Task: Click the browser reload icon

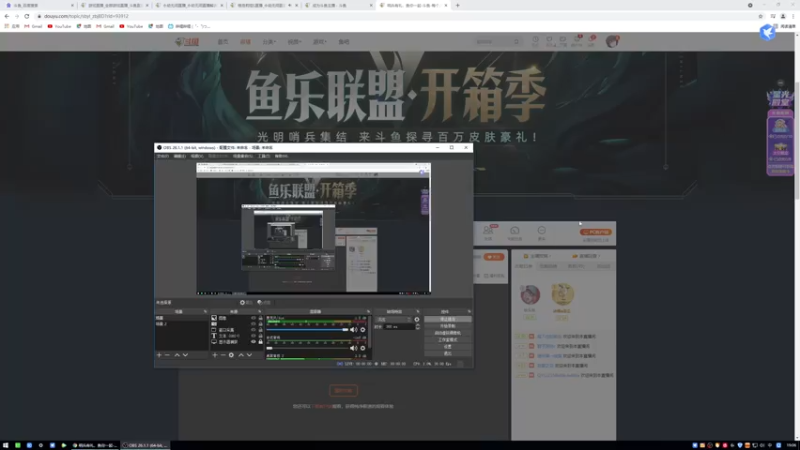Action: coord(27,16)
